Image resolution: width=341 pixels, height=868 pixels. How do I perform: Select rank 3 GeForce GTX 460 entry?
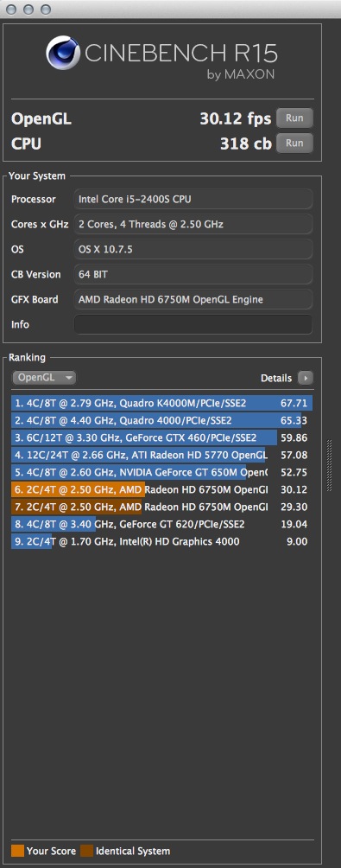[x=162, y=437]
